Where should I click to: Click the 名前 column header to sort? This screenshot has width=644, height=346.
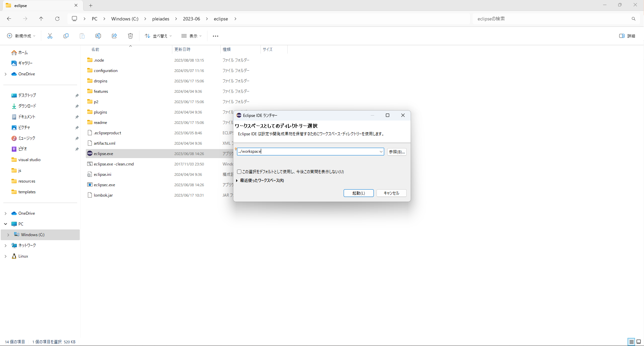(95, 49)
